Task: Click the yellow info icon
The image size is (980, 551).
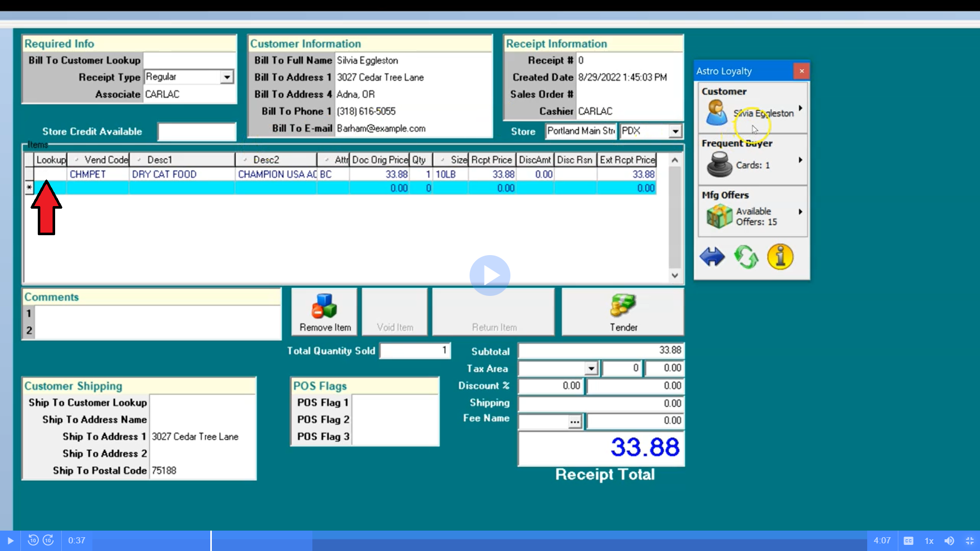Action: point(780,257)
